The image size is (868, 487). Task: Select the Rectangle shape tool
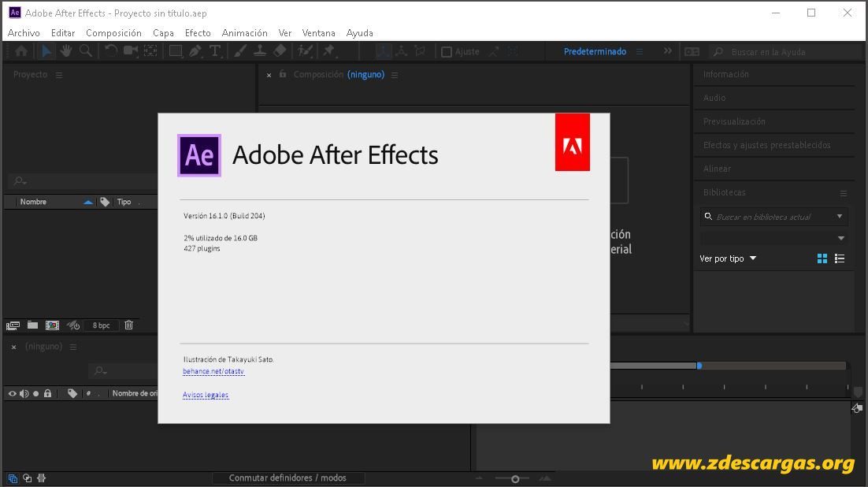pyautogui.click(x=176, y=51)
